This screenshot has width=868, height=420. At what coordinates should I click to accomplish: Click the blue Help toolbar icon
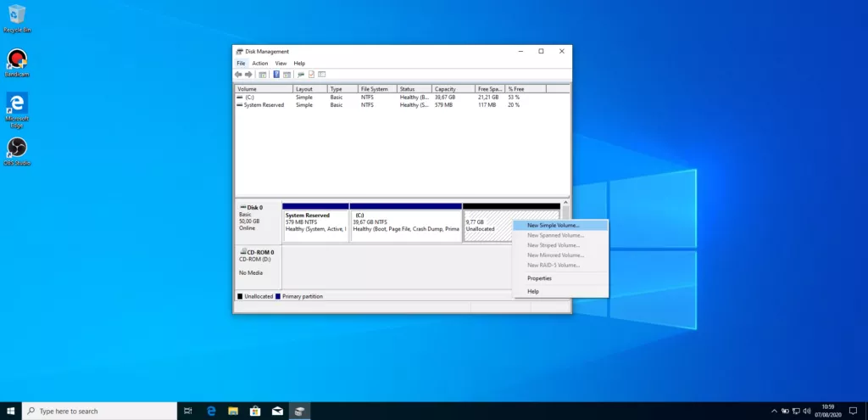click(276, 75)
